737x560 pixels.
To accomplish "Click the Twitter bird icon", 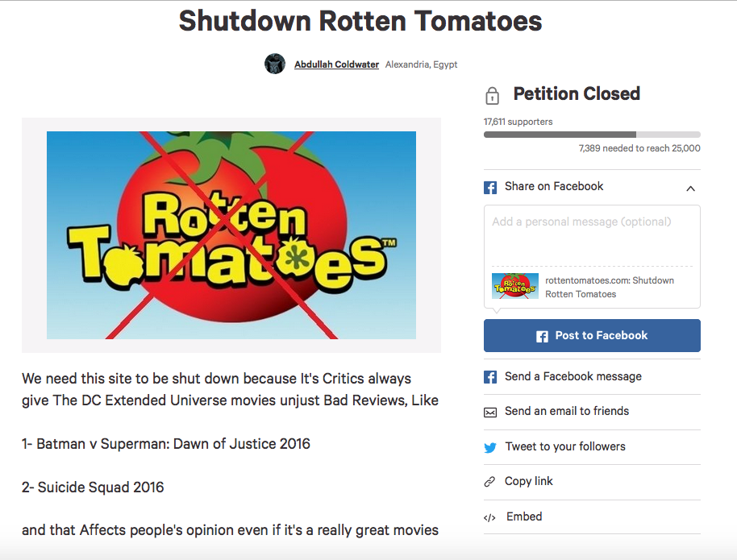I will 490,447.
